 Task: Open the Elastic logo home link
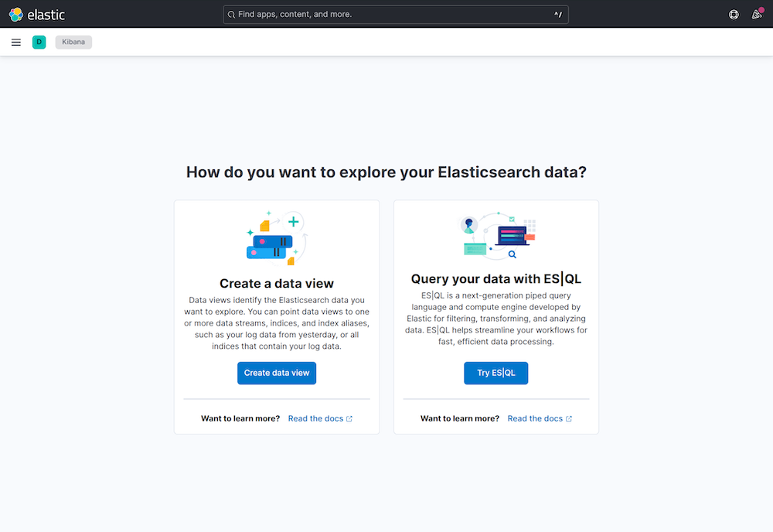click(37, 15)
